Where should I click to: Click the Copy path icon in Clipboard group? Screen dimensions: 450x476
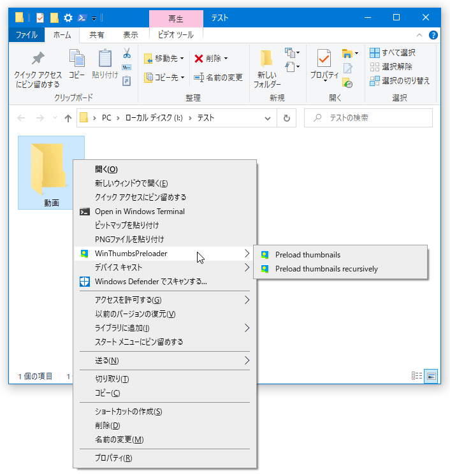tap(127, 67)
